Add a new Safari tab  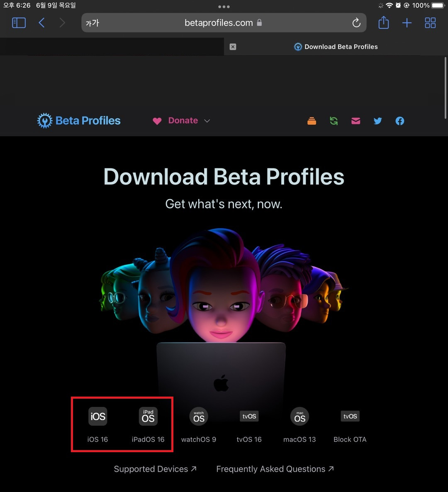tap(407, 22)
